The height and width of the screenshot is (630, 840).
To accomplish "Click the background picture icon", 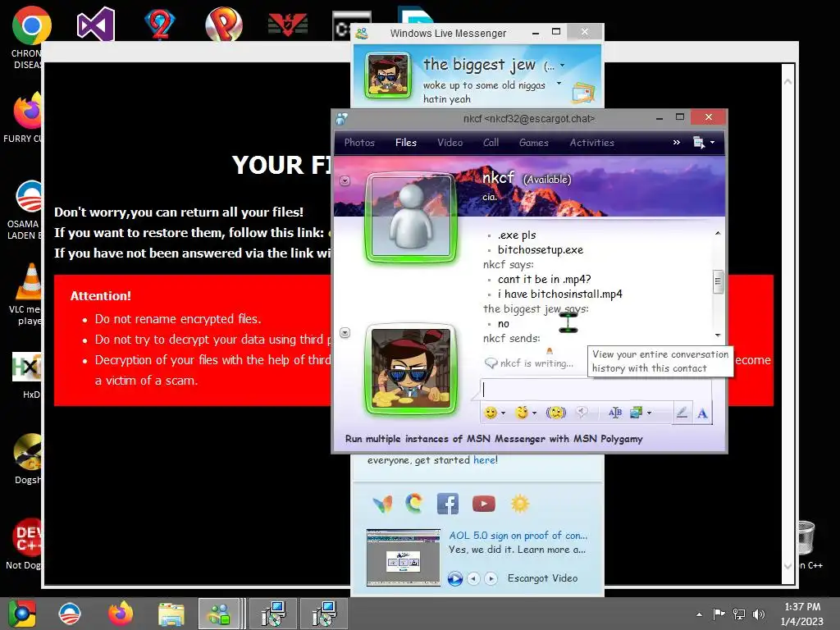I will [636, 412].
